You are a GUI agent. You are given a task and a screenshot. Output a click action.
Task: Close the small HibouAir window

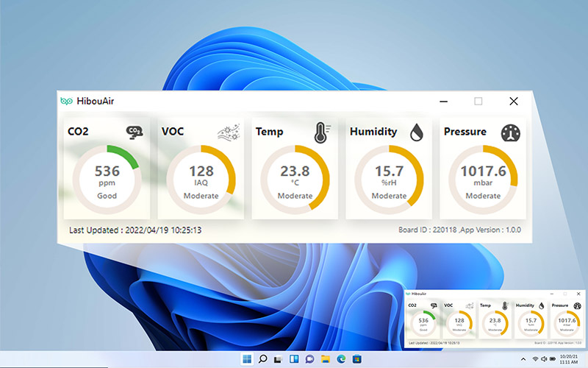point(578,294)
